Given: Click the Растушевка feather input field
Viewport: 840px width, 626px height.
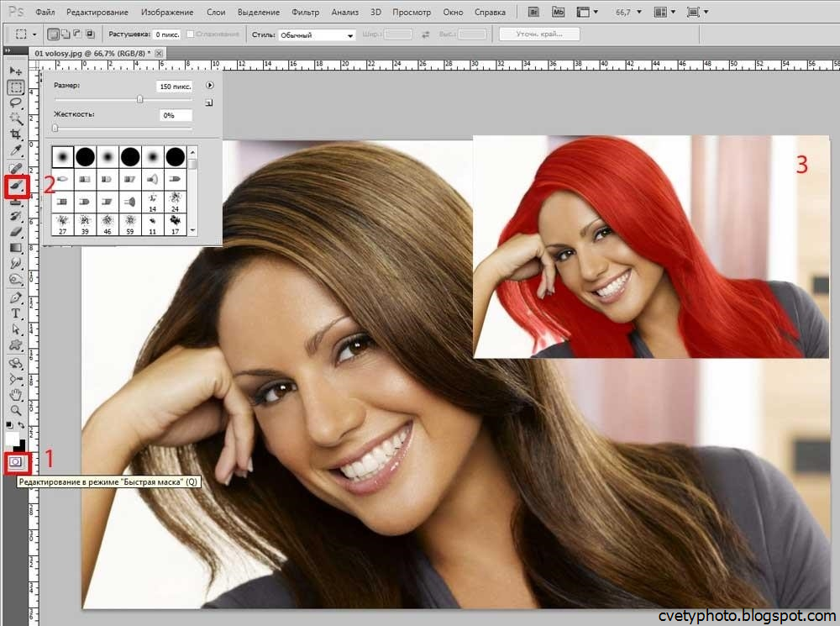Looking at the screenshot, I should [x=167, y=34].
